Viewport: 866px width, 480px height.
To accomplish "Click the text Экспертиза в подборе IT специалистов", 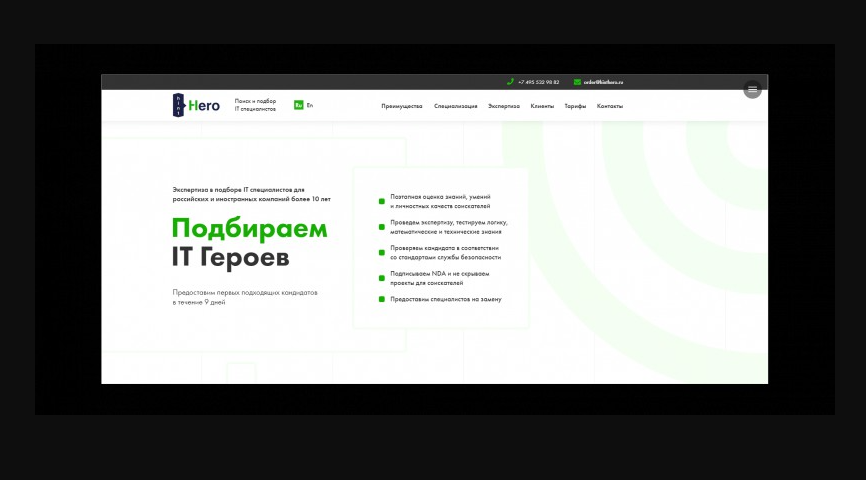I will click(239, 190).
